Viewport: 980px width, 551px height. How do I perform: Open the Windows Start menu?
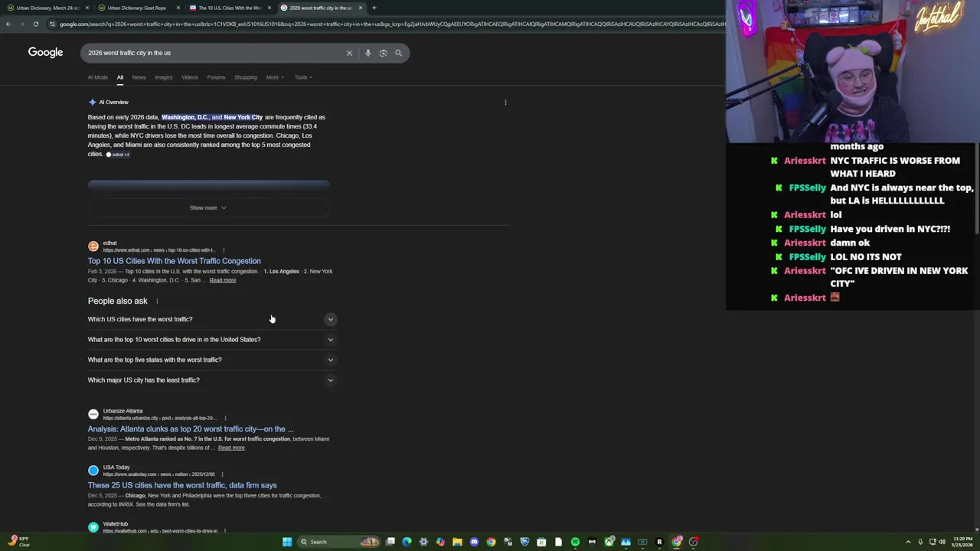click(287, 542)
